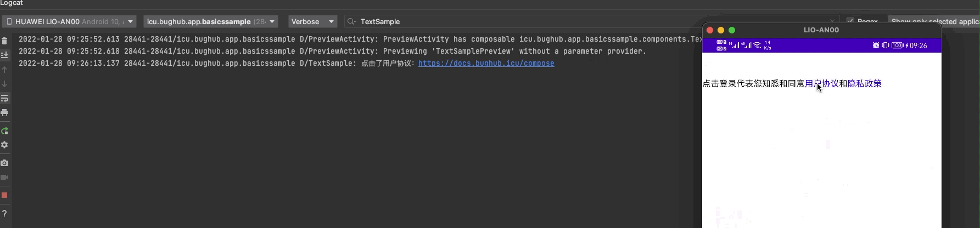Open the Show only selected application filter
Viewport: 980px width, 228px height.
point(934,21)
